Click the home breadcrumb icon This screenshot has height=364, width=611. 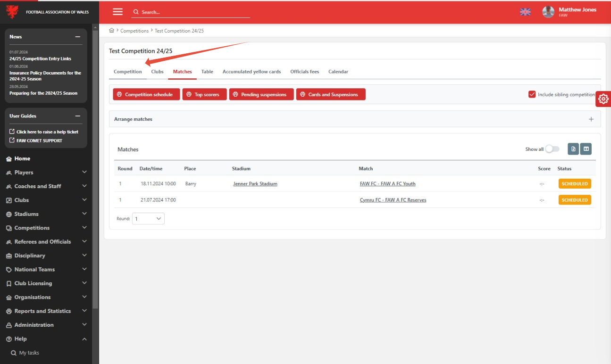[x=112, y=31]
